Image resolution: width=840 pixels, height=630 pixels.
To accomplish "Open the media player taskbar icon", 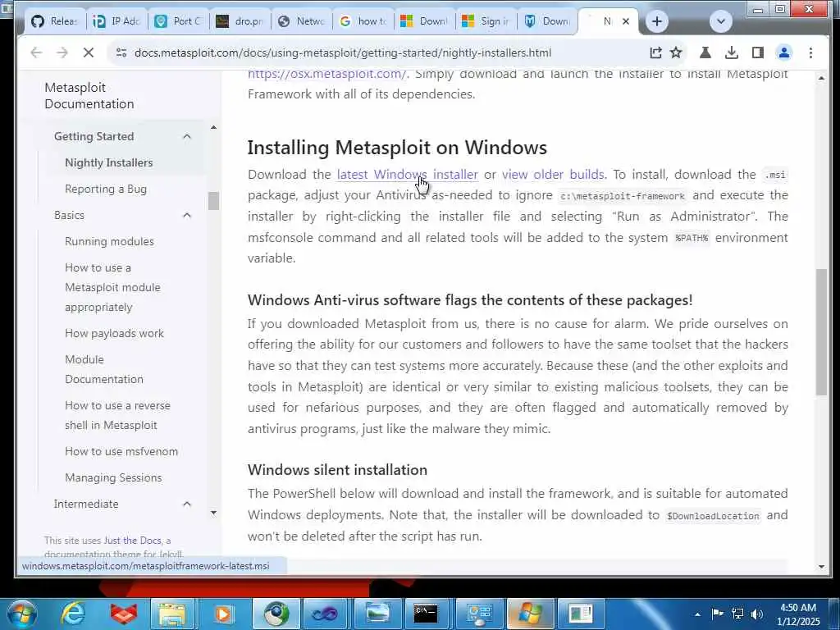I will click(223, 614).
